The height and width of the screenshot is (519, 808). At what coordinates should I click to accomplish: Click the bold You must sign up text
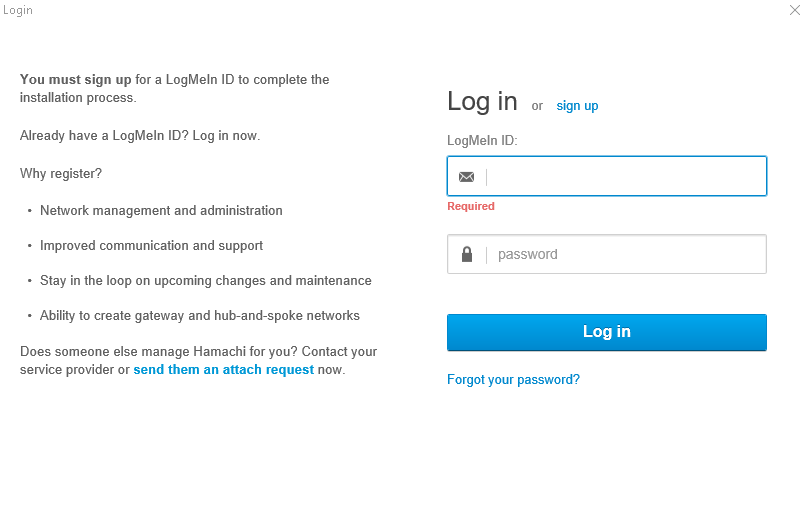pyautogui.click(x=75, y=80)
